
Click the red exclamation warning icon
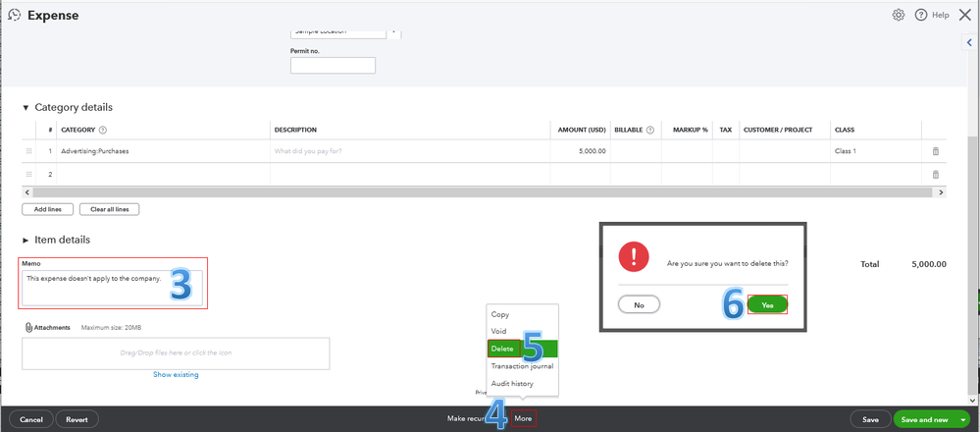point(633,256)
